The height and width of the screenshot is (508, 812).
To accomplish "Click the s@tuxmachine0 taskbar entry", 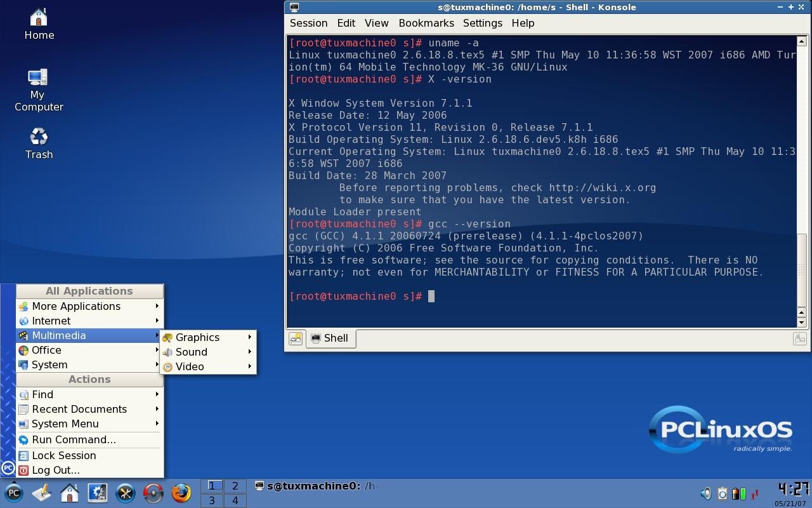I will (x=315, y=486).
